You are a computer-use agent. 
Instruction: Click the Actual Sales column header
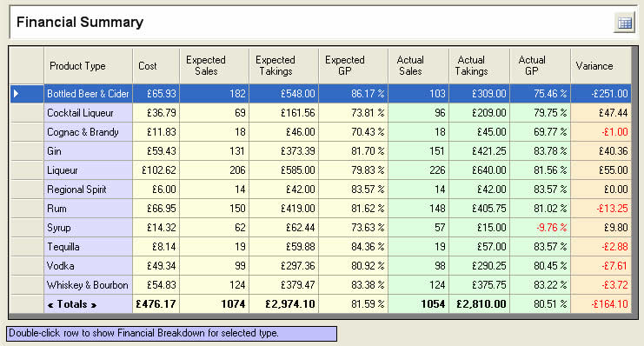click(419, 66)
